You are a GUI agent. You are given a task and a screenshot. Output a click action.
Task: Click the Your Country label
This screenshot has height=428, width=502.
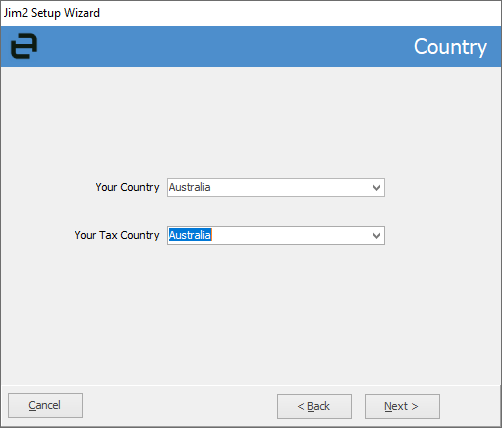(x=127, y=187)
